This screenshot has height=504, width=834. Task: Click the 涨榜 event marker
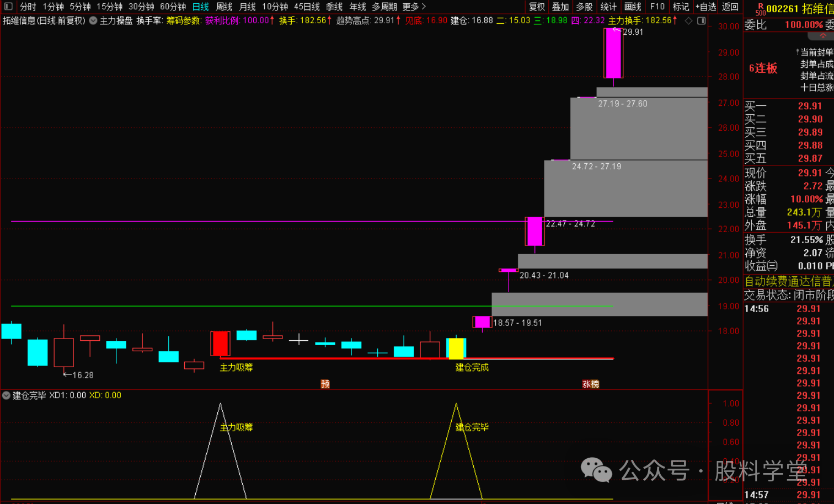(x=590, y=384)
